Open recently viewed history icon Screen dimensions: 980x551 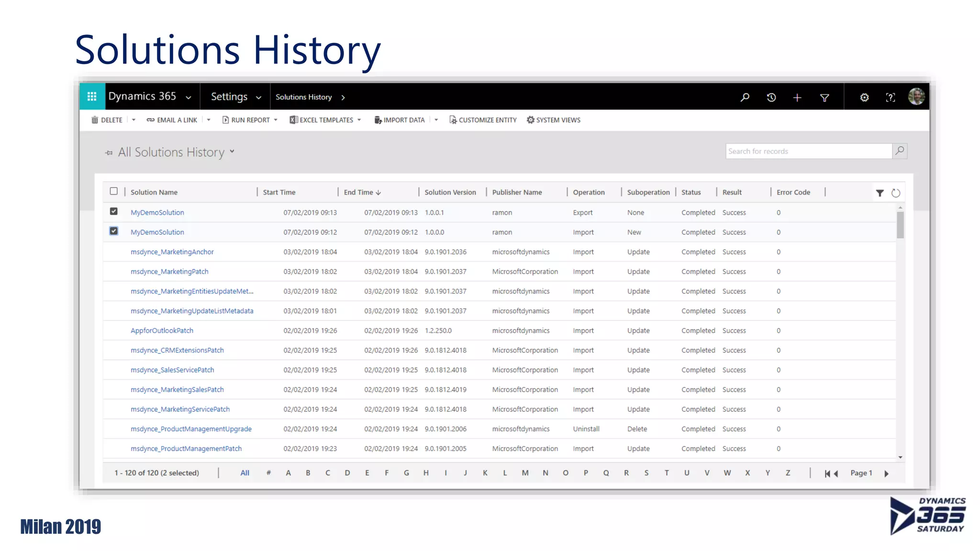pos(771,98)
